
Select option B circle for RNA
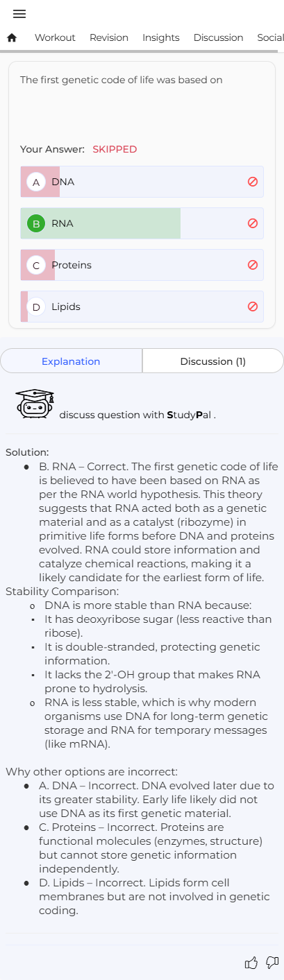(36, 223)
